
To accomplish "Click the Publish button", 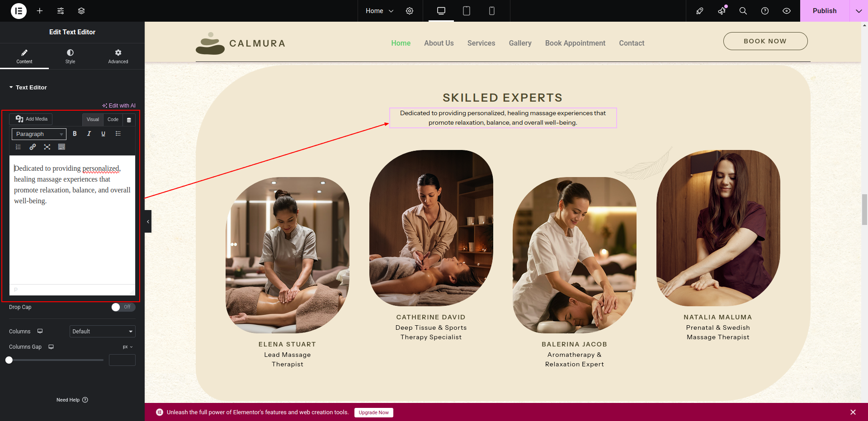I will [824, 11].
